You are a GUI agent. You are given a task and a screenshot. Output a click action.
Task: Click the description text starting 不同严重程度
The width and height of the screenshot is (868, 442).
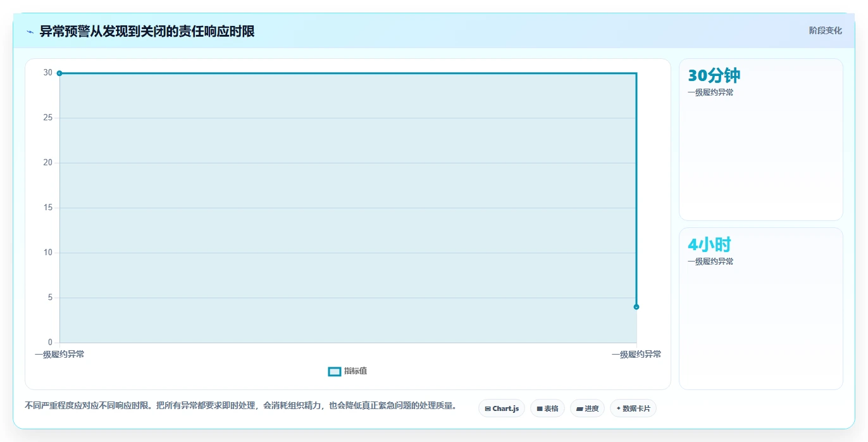pyautogui.click(x=240, y=405)
